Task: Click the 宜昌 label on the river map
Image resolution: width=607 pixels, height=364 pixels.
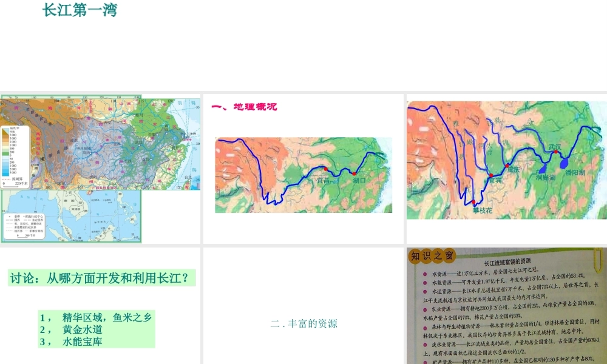Action: 324,180
